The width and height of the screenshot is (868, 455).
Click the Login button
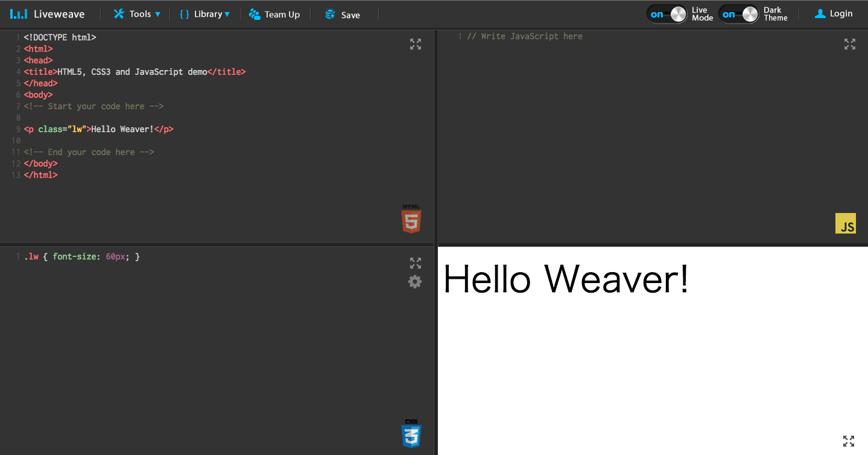(833, 13)
